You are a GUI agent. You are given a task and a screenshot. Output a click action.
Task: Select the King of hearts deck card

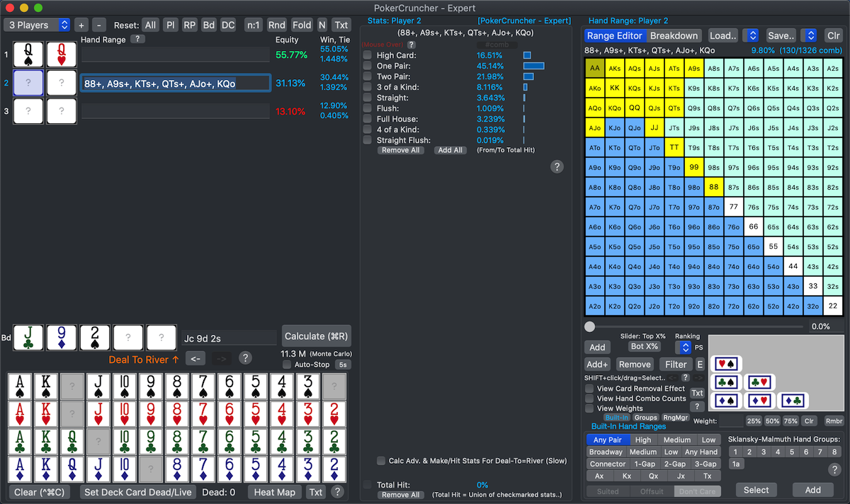46,413
